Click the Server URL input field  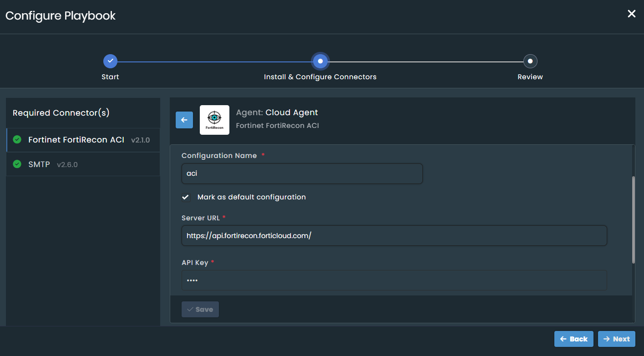[394, 236]
